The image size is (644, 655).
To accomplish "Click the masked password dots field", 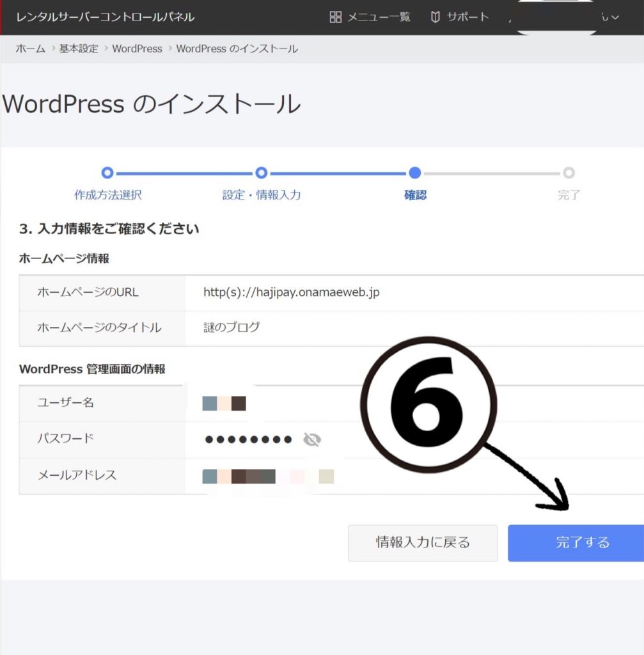I will [248, 439].
